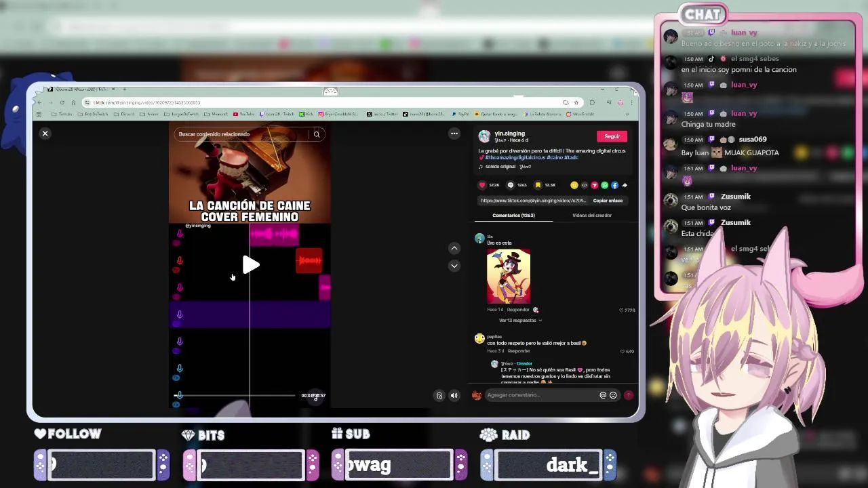The width and height of the screenshot is (868, 488).
Task: Click the red microphone track icon
Action: pyautogui.click(x=180, y=261)
